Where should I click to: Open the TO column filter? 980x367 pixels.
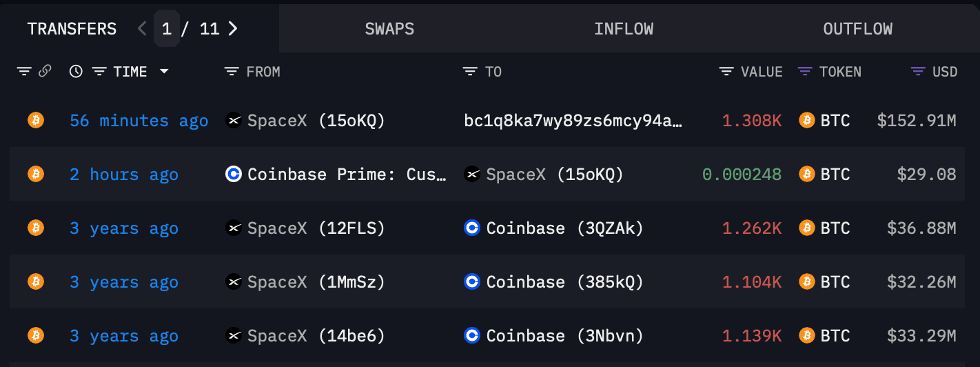pyautogui.click(x=470, y=72)
